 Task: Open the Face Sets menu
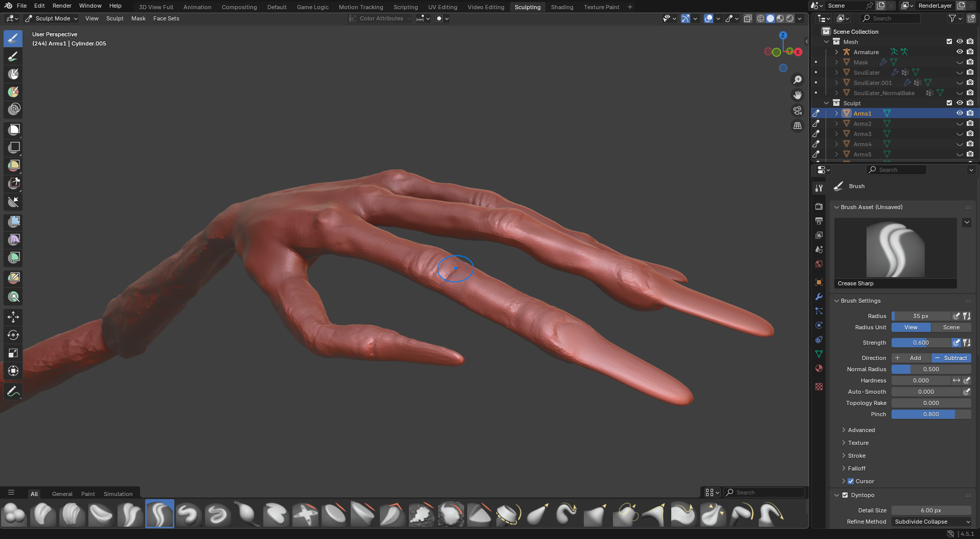click(x=166, y=18)
